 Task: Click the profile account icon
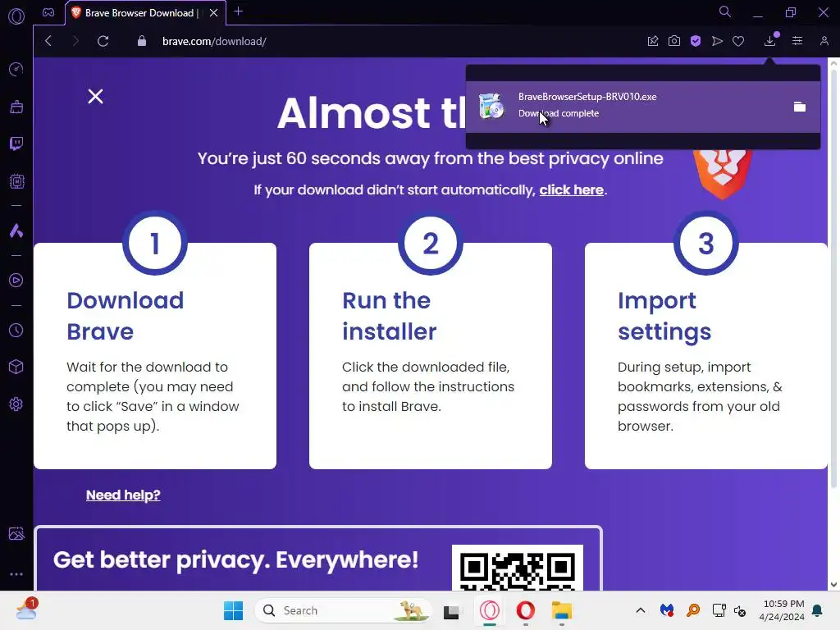[824, 41]
